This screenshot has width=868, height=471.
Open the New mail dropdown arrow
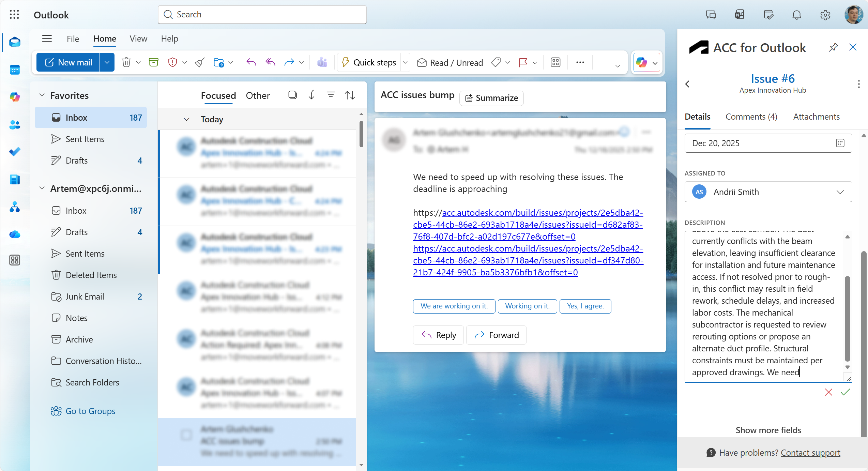107,62
